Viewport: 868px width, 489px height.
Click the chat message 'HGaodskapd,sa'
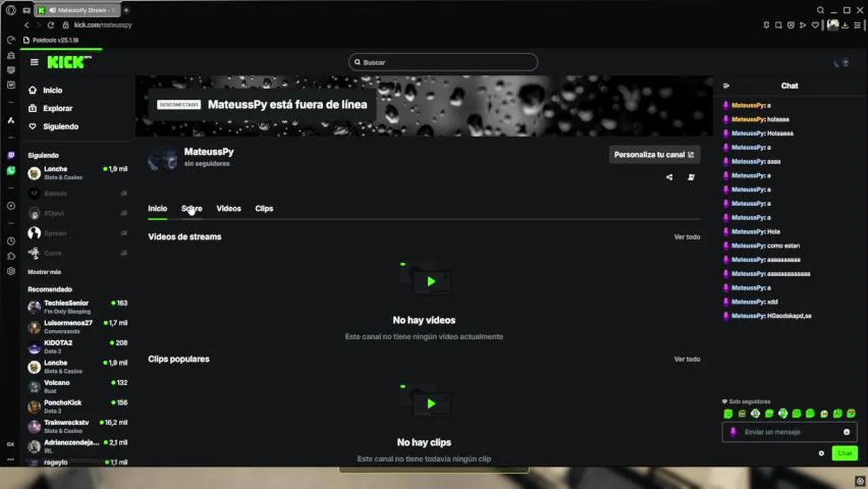pos(789,316)
